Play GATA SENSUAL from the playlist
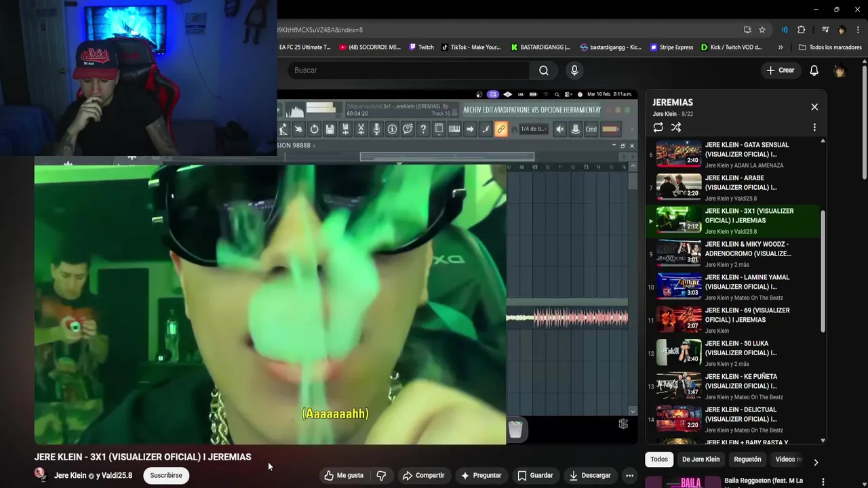 click(732, 155)
